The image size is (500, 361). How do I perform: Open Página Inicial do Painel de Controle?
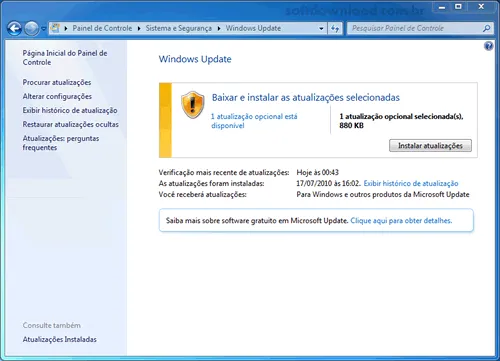tap(65, 58)
